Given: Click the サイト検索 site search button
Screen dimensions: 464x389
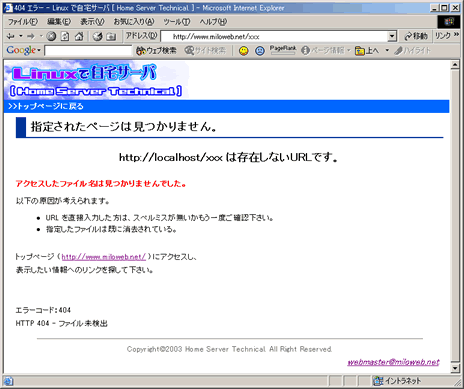Looking at the screenshot, I should (205, 51).
